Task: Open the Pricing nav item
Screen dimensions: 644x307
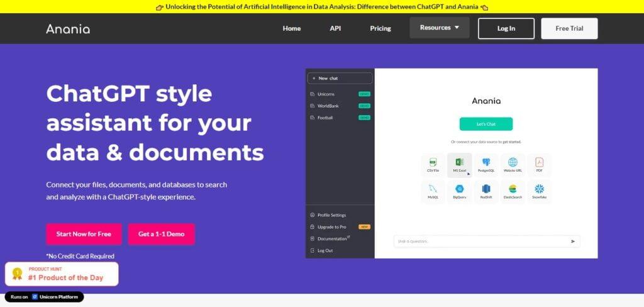Action: pos(380,28)
